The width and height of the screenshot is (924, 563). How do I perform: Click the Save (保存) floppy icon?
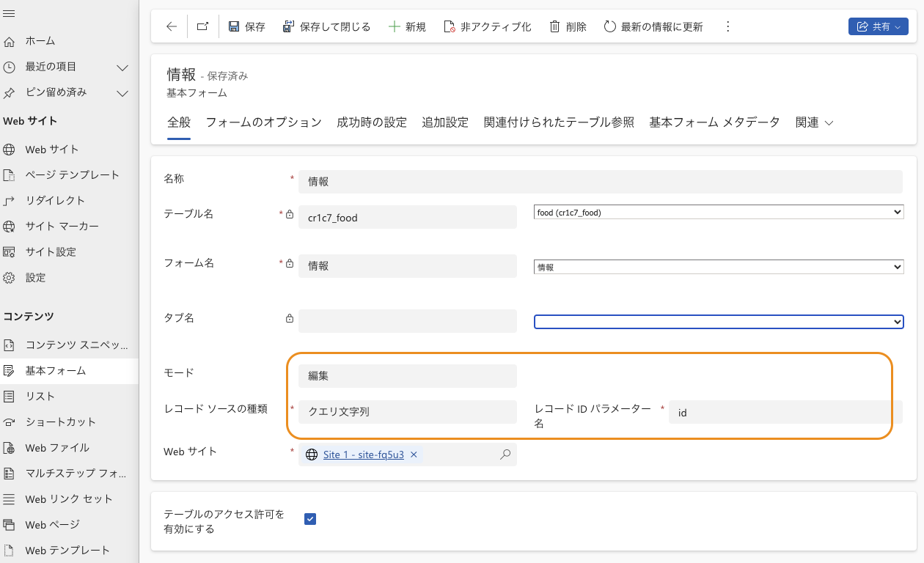[234, 26]
